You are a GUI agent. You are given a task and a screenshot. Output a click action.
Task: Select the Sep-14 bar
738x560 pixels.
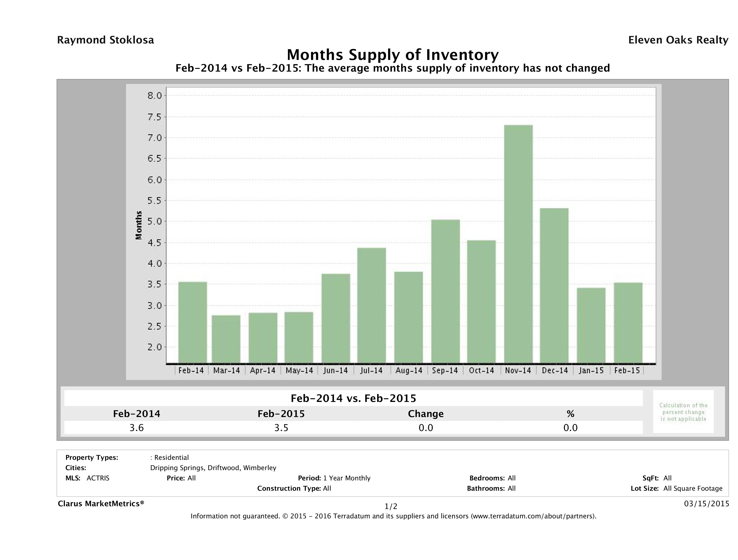pyautogui.click(x=445, y=291)
